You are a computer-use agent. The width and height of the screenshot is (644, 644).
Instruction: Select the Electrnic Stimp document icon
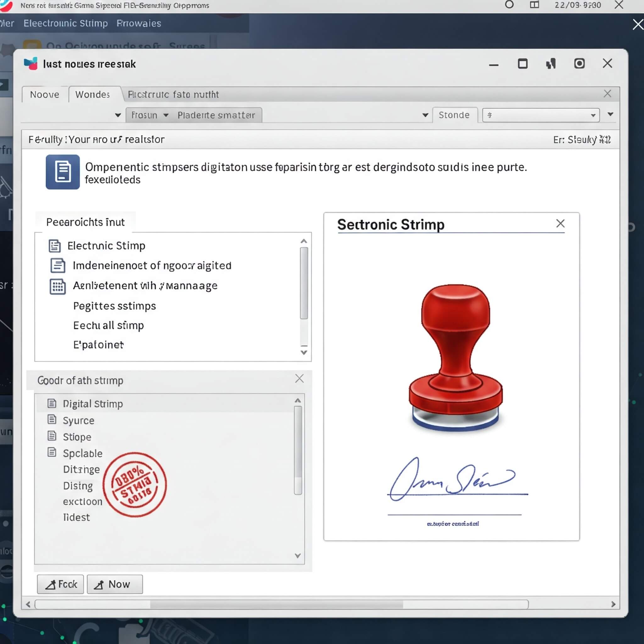[x=55, y=246]
